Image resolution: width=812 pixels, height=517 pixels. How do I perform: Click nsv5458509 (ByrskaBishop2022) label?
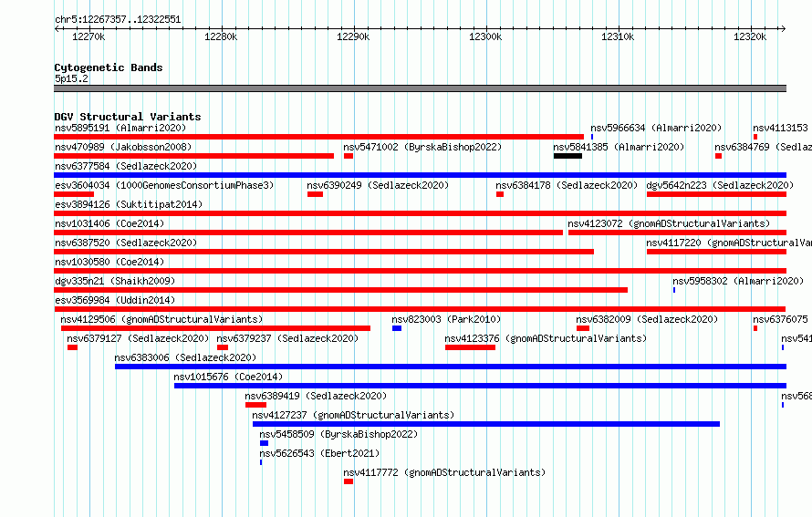point(338,434)
